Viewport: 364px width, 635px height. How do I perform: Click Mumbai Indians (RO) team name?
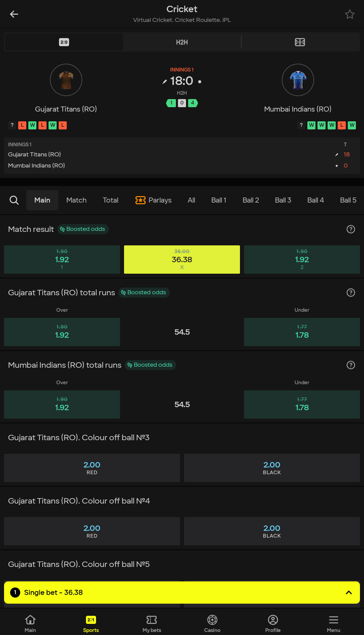coord(298,109)
